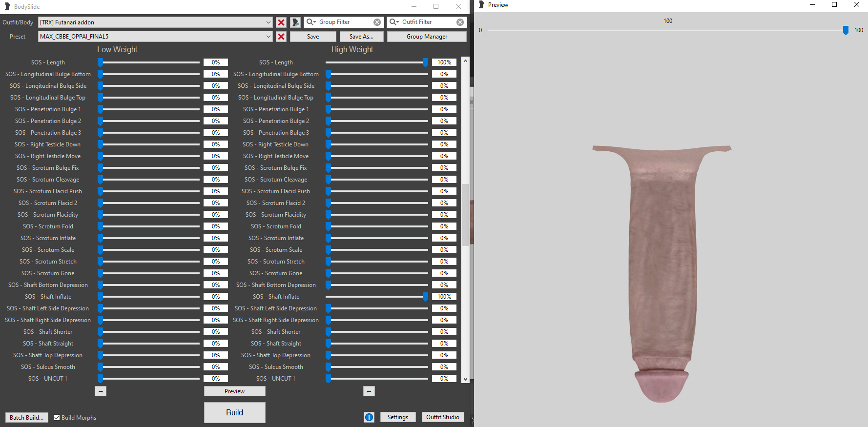Click scroll up arrow of slider list

[x=465, y=61]
